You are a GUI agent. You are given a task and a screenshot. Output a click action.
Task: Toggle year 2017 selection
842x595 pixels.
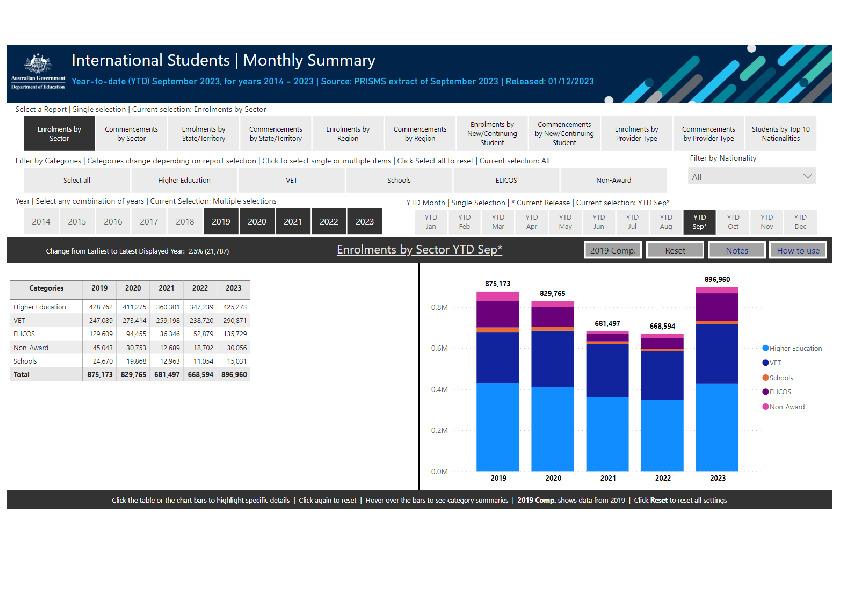tap(149, 221)
